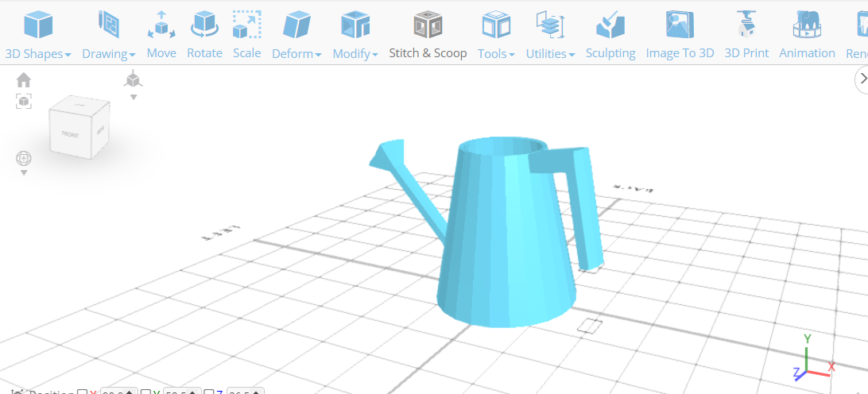Open the 3D Shapes dropdown menu
Image resolution: width=868 pixels, height=394 pixels.
click(x=38, y=35)
